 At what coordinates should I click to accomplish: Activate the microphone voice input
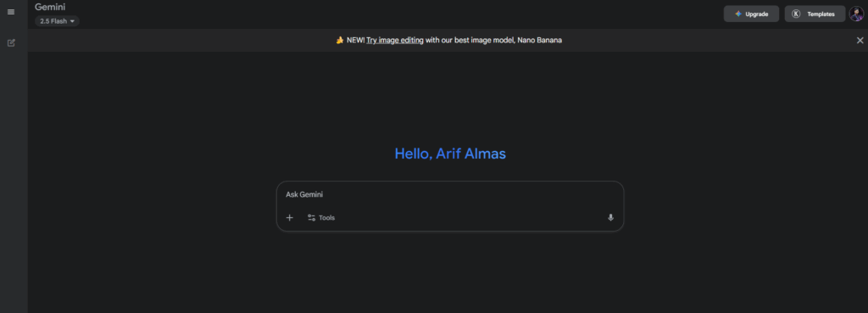tap(610, 218)
